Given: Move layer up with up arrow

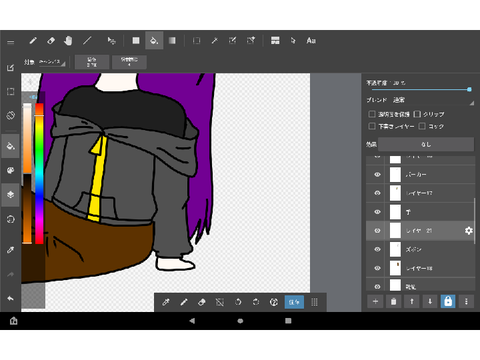Looking at the screenshot, I should 412,302.
